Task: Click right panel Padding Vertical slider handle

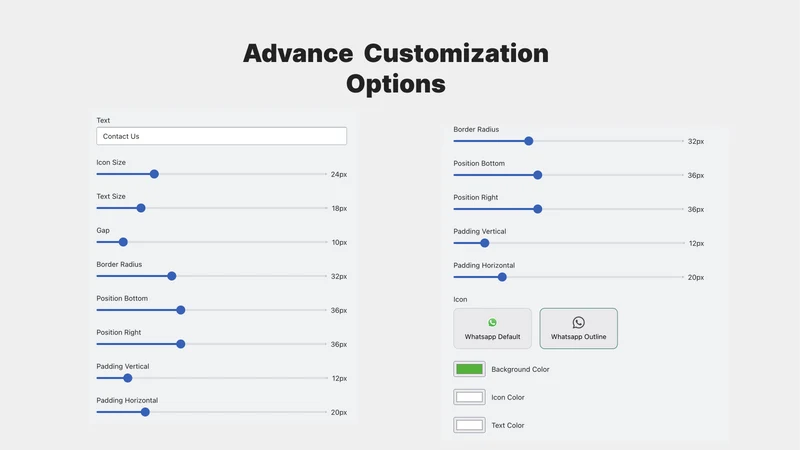Action: pyautogui.click(x=485, y=243)
